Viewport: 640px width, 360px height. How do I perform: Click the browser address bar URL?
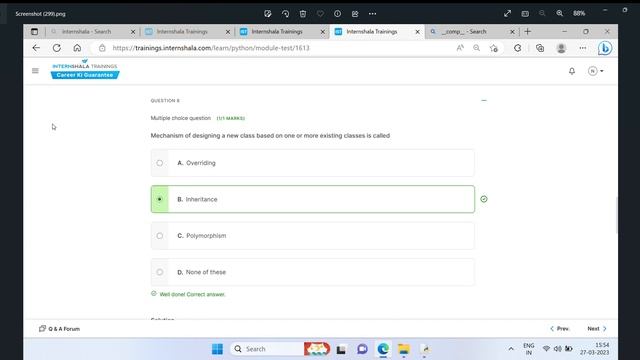point(211,48)
